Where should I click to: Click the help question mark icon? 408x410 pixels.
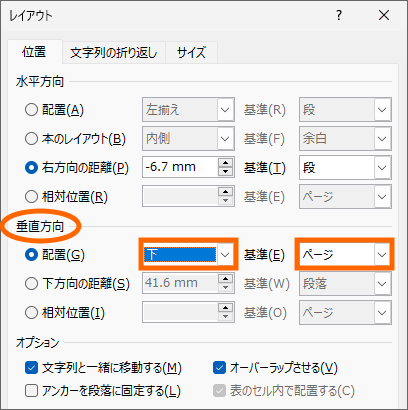339,15
